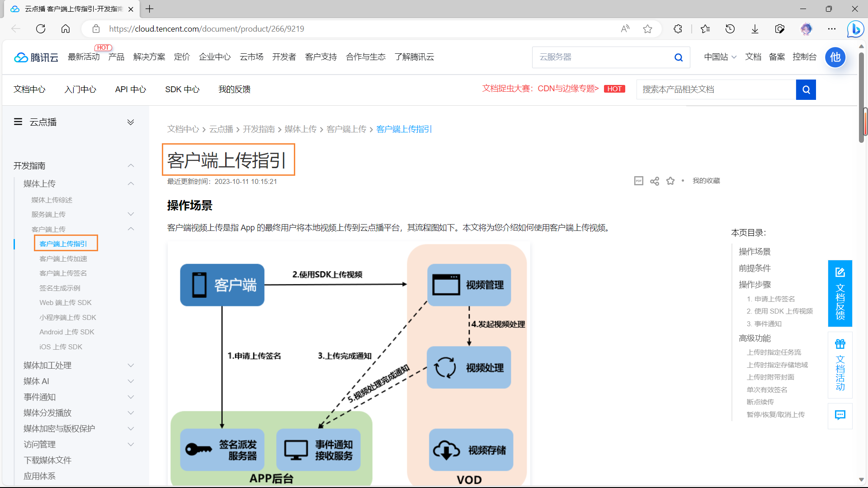Expand the 云点播 product dropdown chevron

(x=131, y=122)
